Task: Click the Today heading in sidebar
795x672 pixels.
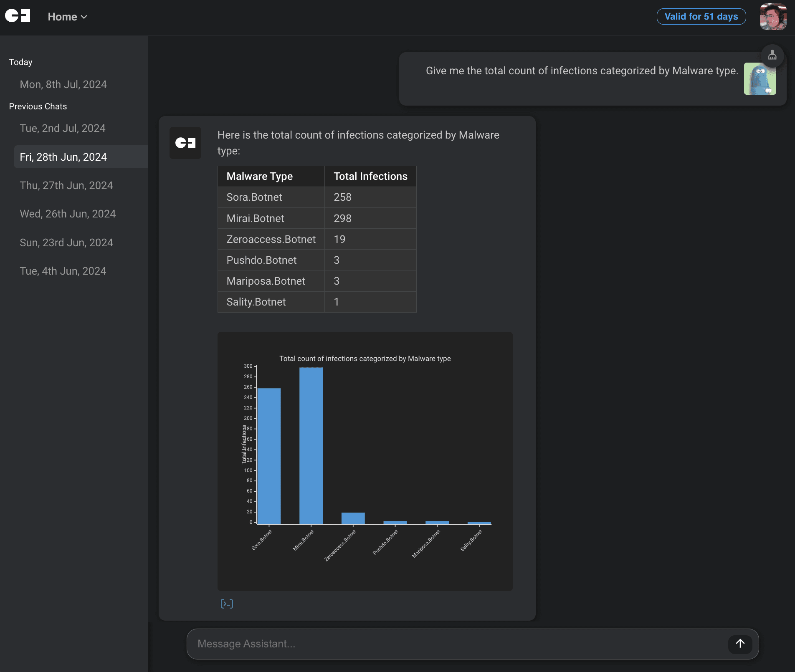Action: click(20, 62)
